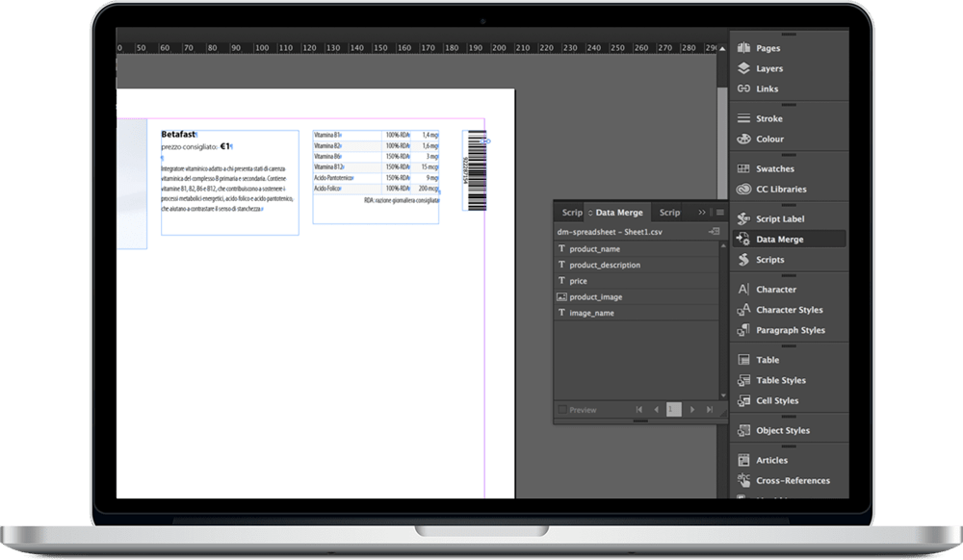Image resolution: width=963 pixels, height=560 pixels.
Task: Open the Character Styles panel
Action: pos(789,310)
